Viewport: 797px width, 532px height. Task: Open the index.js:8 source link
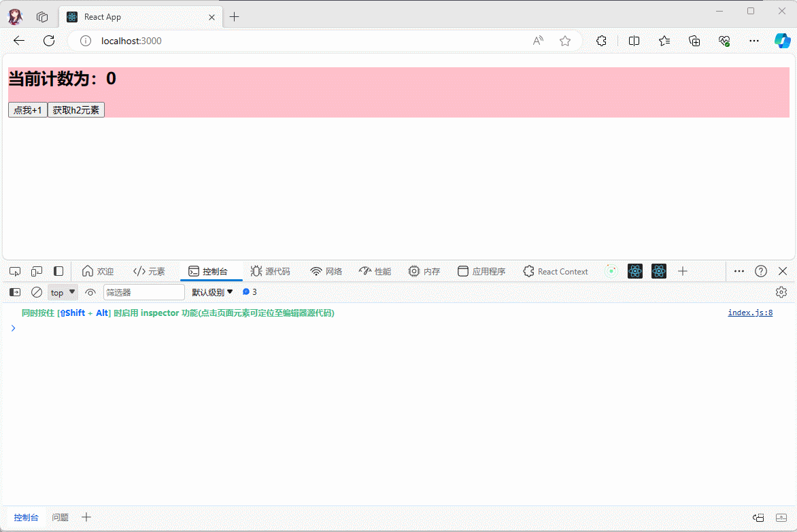[749, 313]
